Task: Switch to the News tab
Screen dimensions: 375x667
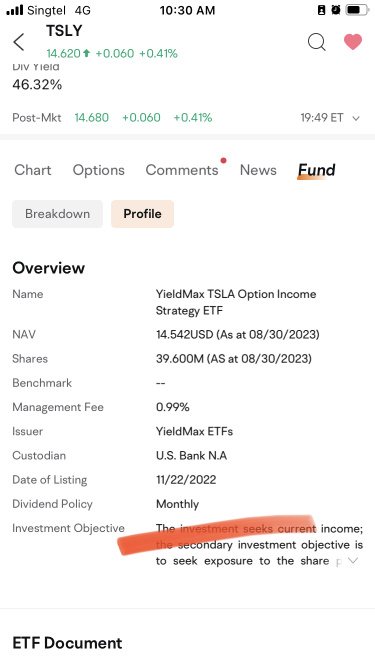Action: tap(258, 170)
